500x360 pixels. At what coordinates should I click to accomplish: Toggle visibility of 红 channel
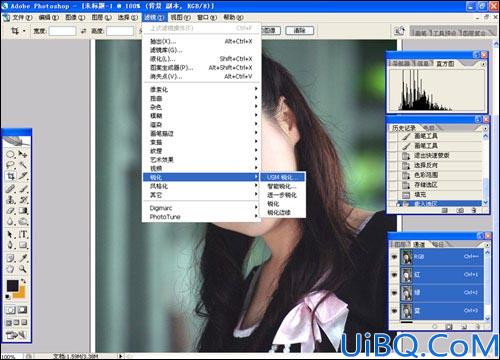click(x=395, y=275)
